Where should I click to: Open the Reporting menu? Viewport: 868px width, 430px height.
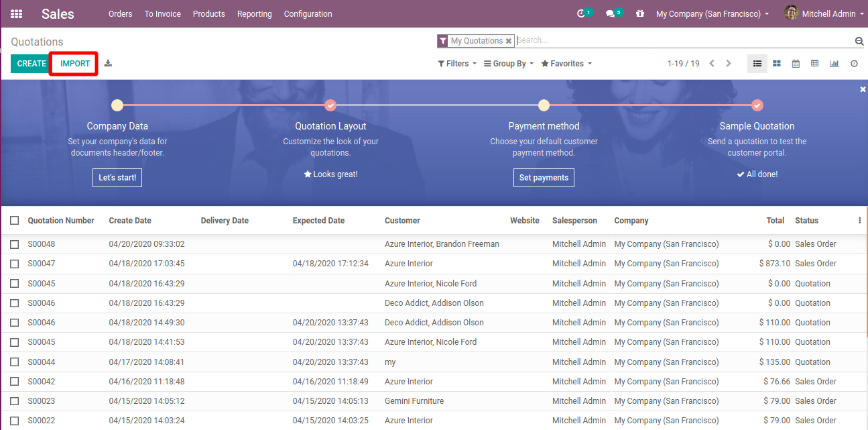(255, 13)
